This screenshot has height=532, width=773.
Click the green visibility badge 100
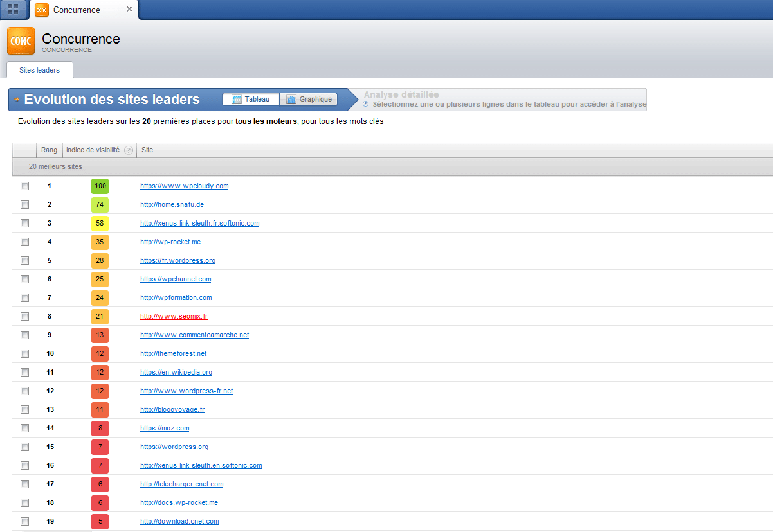tap(100, 186)
